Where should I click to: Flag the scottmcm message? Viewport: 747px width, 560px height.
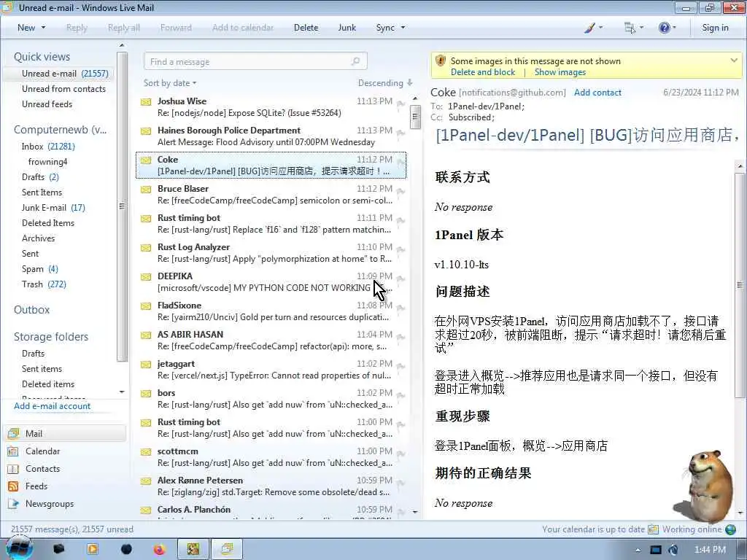401,454
